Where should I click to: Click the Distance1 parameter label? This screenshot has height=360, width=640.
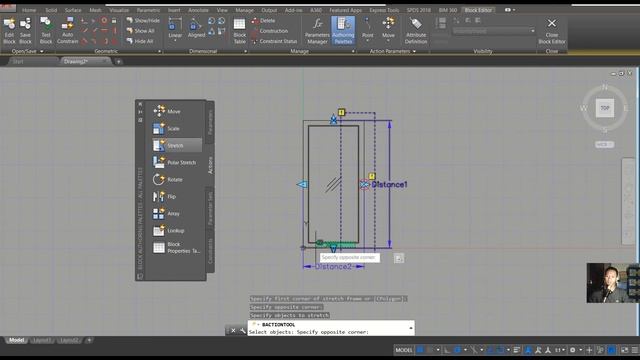point(389,184)
